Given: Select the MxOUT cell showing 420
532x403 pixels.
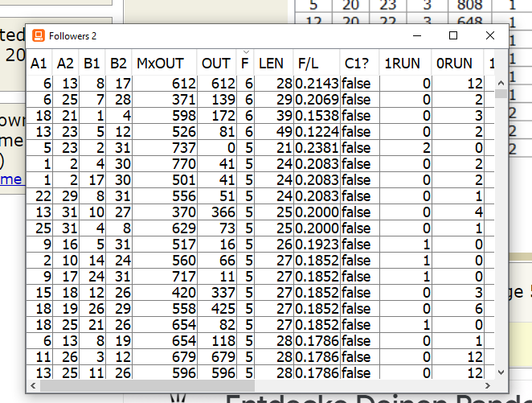Looking at the screenshot, I should [x=164, y=293].
